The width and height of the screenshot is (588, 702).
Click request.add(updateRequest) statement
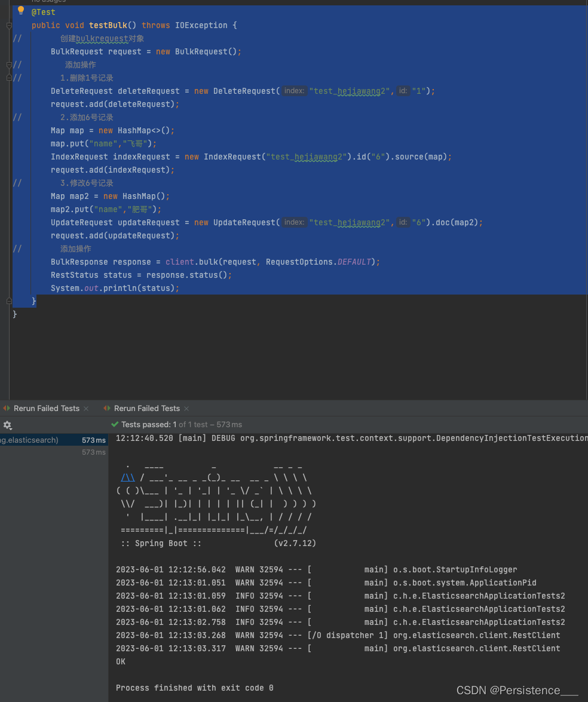(x=115, y=235)
